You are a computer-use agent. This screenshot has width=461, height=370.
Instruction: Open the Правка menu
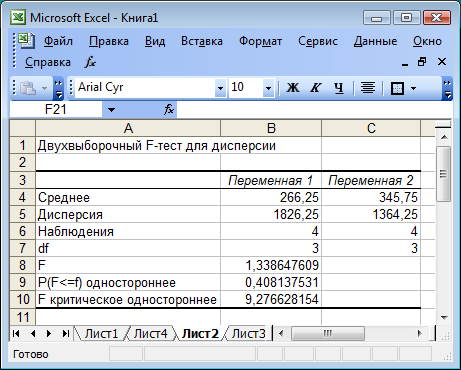coord(109,41)
